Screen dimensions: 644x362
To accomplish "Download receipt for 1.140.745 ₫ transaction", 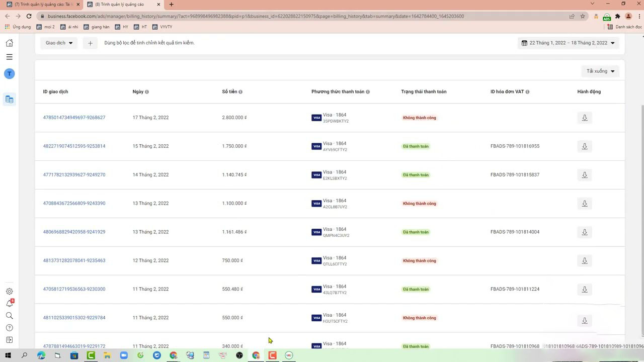I will pos(585,175).
